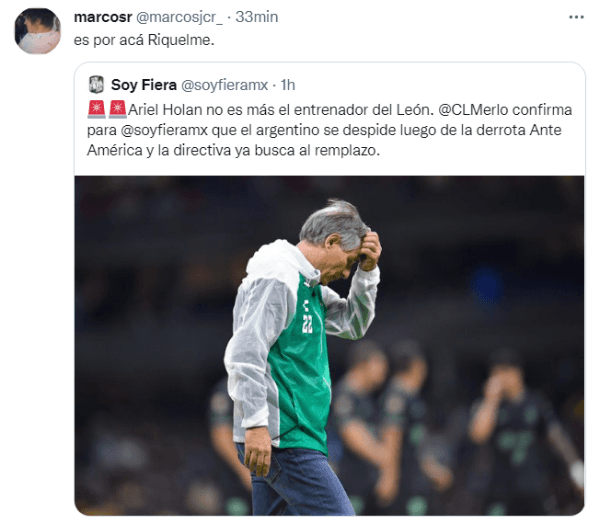Open the Soy Fiera account name
600x524 pixels.
pyautogui.click(x=144, y=84)
